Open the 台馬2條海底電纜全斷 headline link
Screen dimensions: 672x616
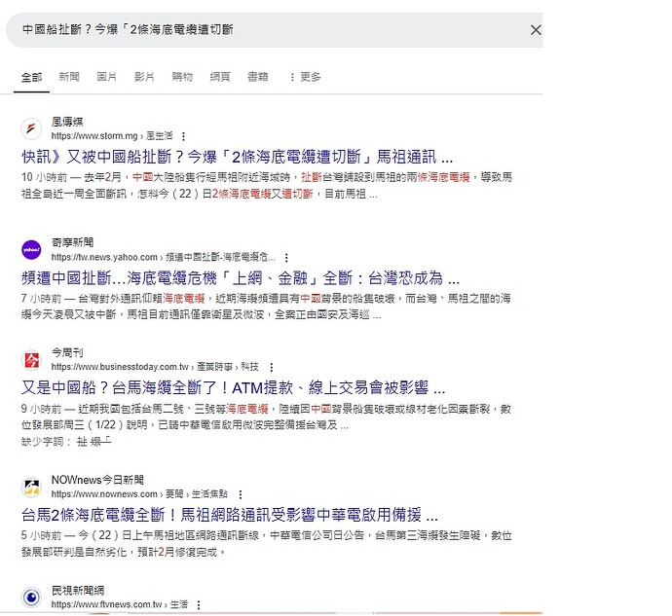coord(230,515)
